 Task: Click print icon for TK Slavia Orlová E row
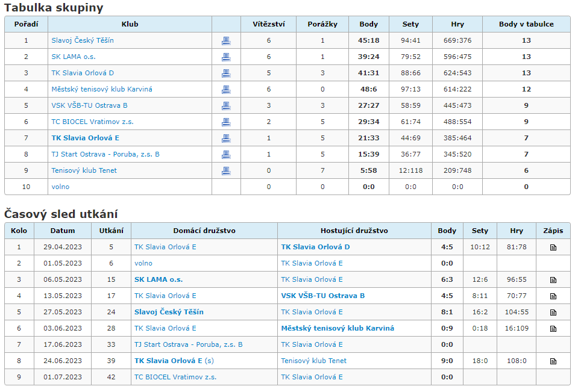point(226,138)
